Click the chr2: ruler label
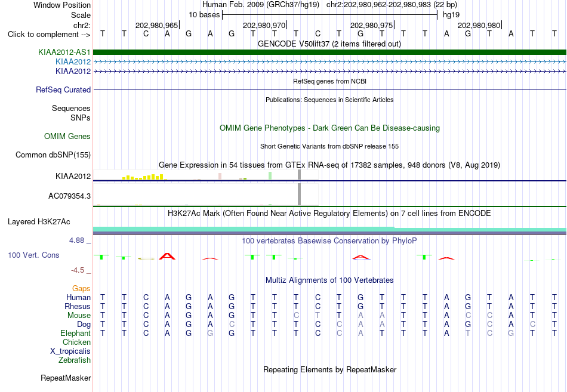Viewport: 567px width, 392px height. (82, 25)
